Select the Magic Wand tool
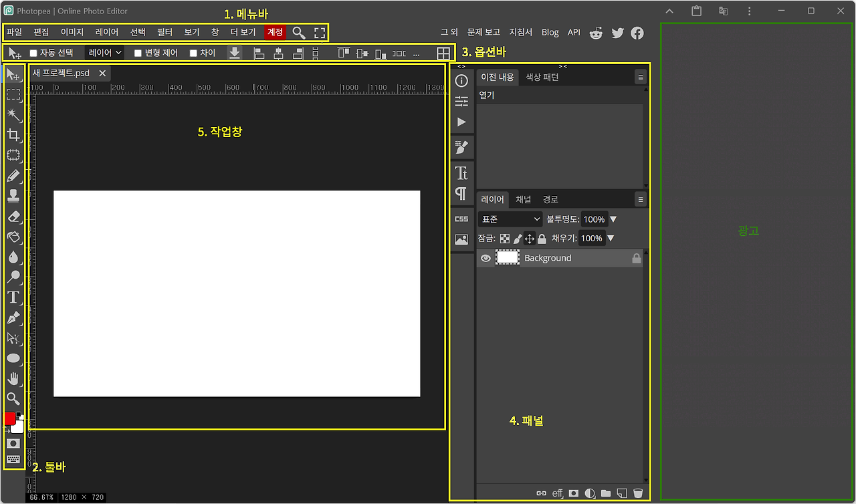 [x=13, y=115]
